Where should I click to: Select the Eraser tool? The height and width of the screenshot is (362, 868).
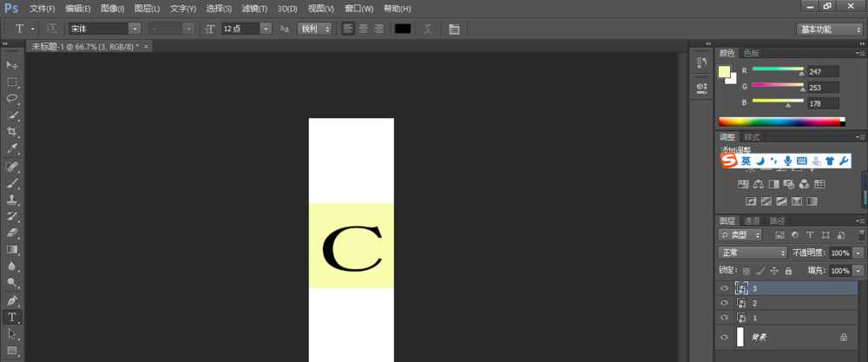(12, 233)
